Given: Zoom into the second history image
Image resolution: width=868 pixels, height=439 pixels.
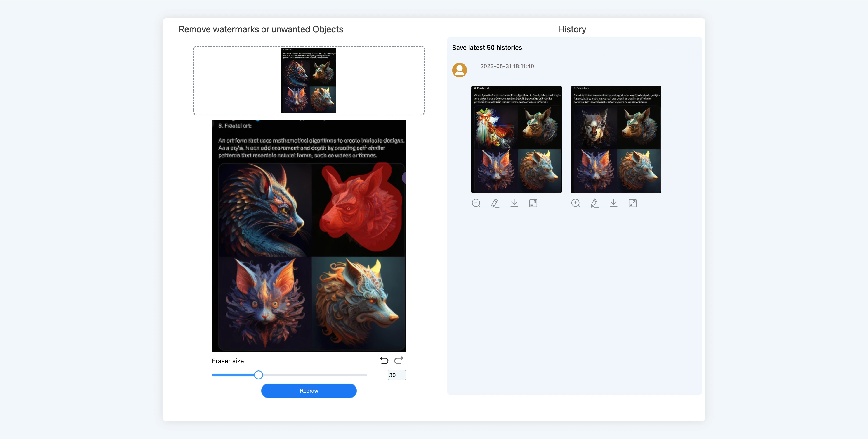Looking at the screenshot, I should tap(576, 203).
